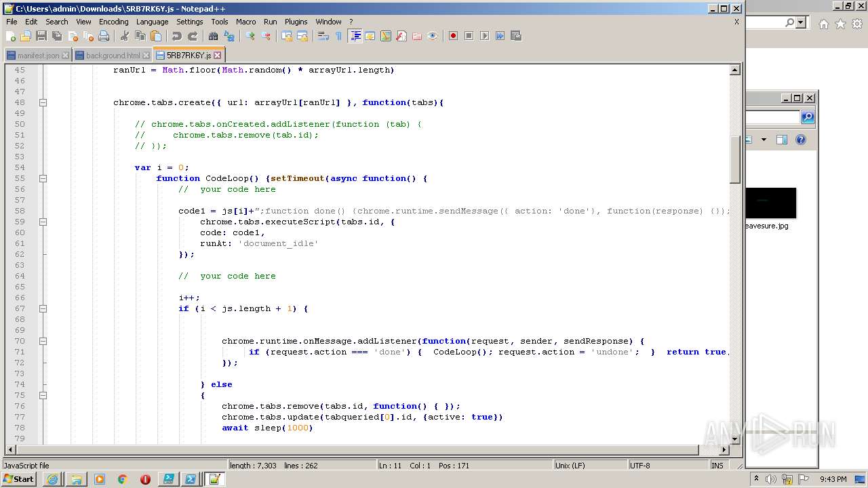This screenshot has height=488, width=868.
Task: Print the document via toolbar icon
Action: pos(104,36)
